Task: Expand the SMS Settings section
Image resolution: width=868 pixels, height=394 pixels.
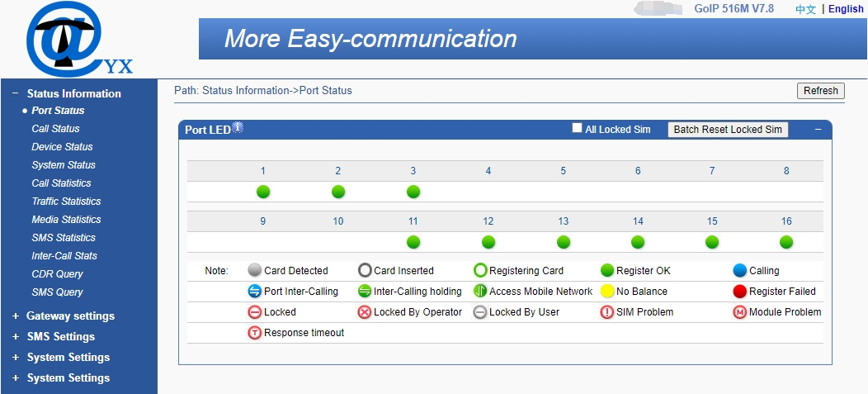Action: [x=16, y=336]
